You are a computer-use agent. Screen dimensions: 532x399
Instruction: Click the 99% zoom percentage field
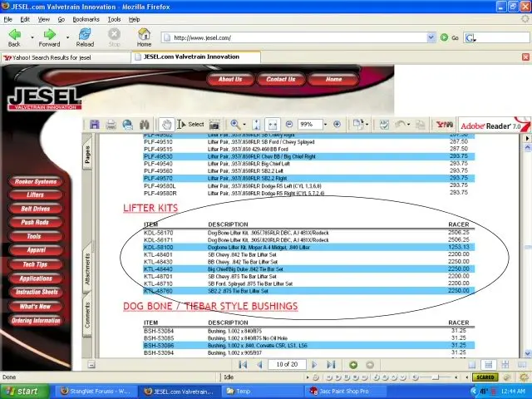[x=310, y=124]
